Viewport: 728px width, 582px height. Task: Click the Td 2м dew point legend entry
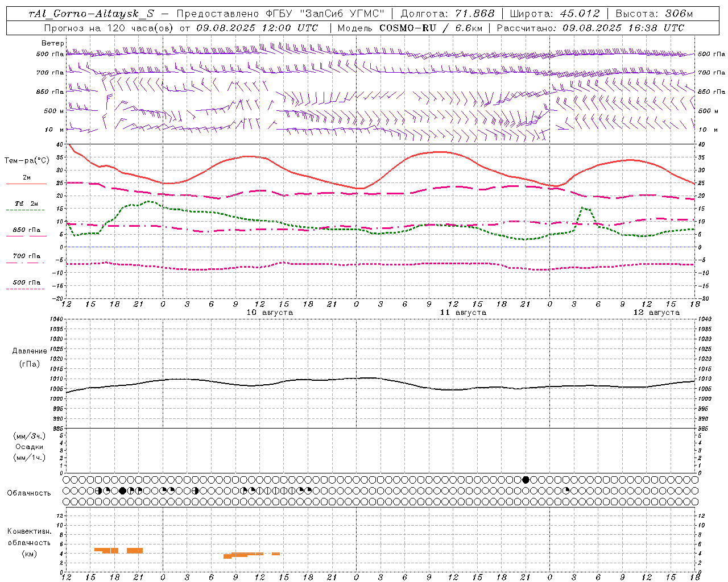tap(27, 203)
